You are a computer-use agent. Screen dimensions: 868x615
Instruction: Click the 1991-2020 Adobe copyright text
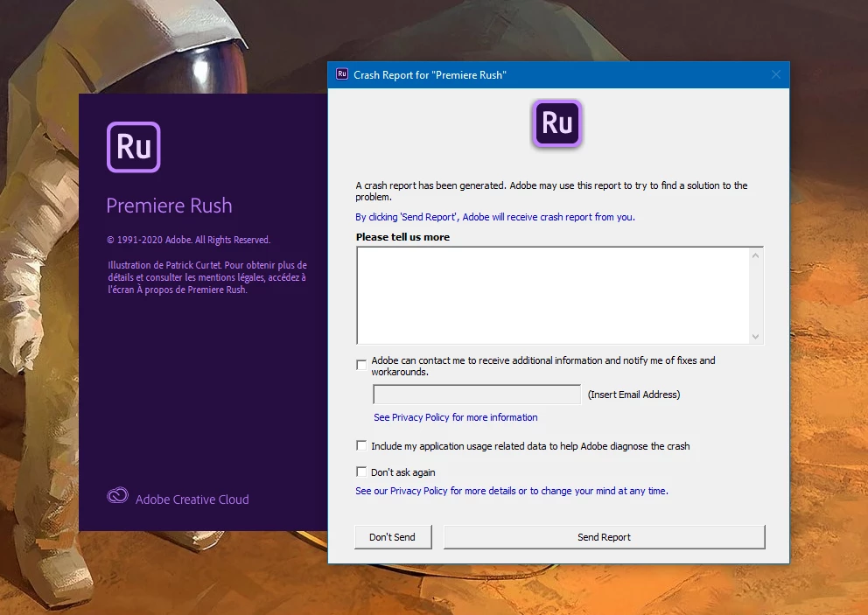tap(188, 240)
